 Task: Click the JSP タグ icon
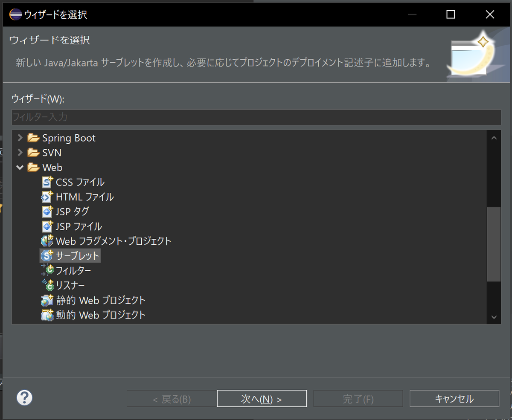tap(47, 211)
